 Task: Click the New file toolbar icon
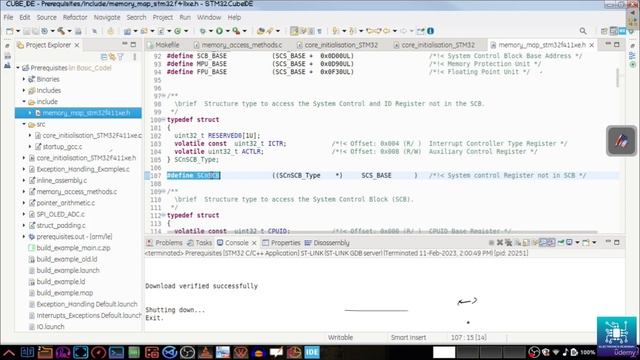(x=9, y=31)
